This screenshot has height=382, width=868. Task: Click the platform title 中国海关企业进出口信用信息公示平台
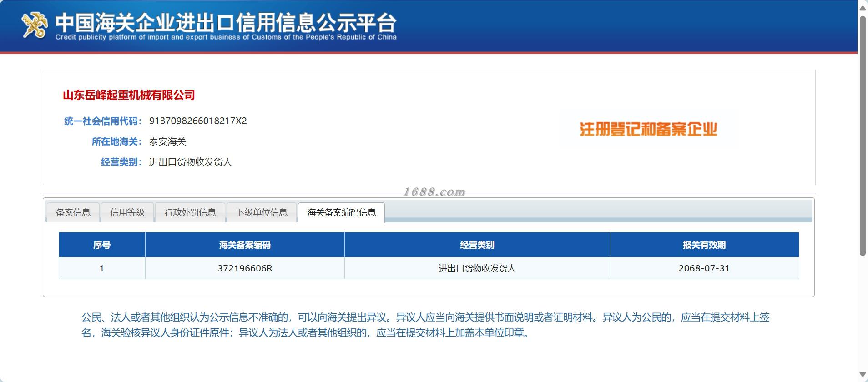click(x=226, y=22)
